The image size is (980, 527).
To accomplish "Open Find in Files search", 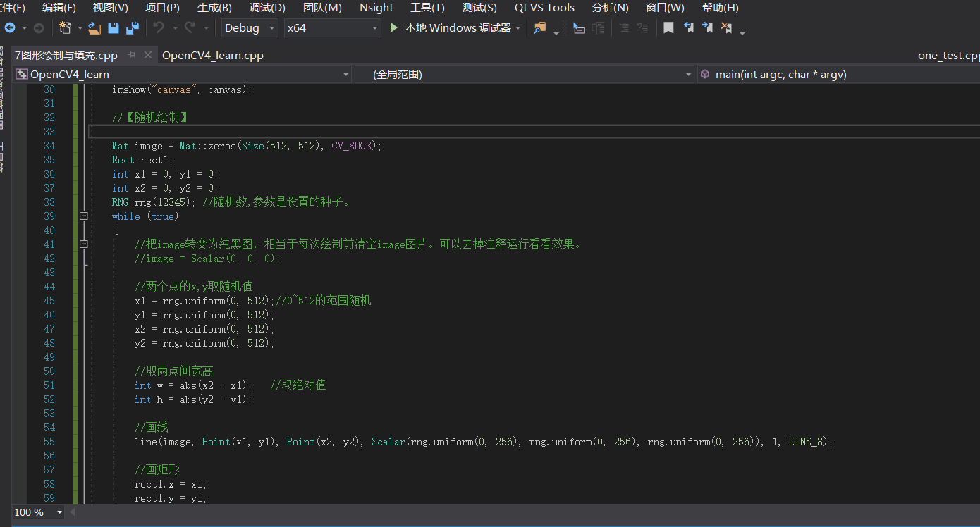I will pos(540,28).
